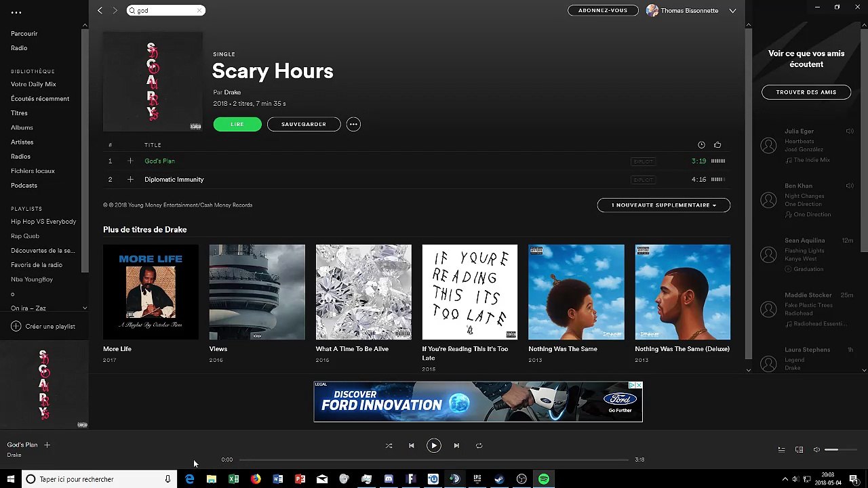This screenshot has height=488, width=868.
Task: Open the Hip Hop VS Everybody playlist
Action: pos(43,222)
